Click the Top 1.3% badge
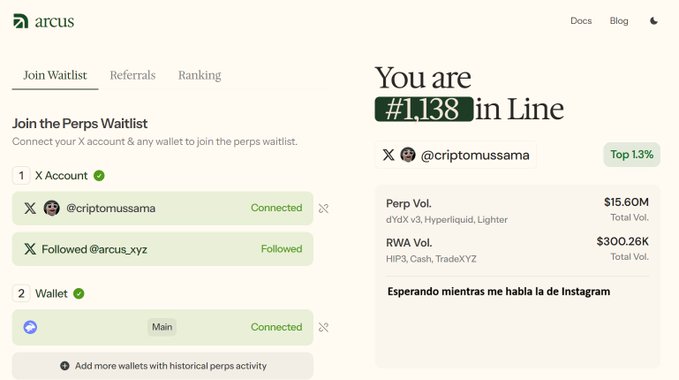This screenshot has height=380, width=679. [632, 155]
